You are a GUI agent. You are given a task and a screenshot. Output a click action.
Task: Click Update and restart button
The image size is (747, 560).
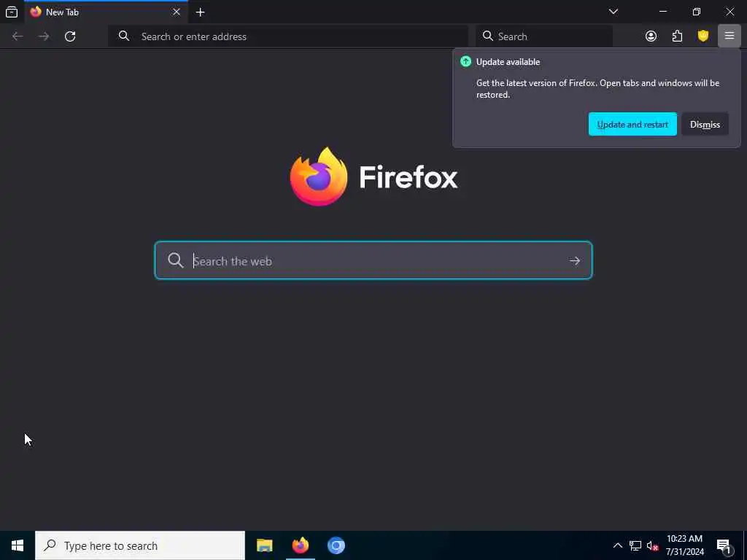[x=632, y=124]
